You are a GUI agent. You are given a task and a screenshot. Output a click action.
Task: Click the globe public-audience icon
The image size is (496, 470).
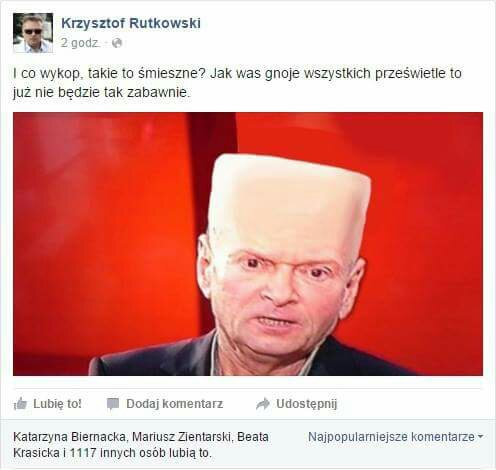point(117,43)
